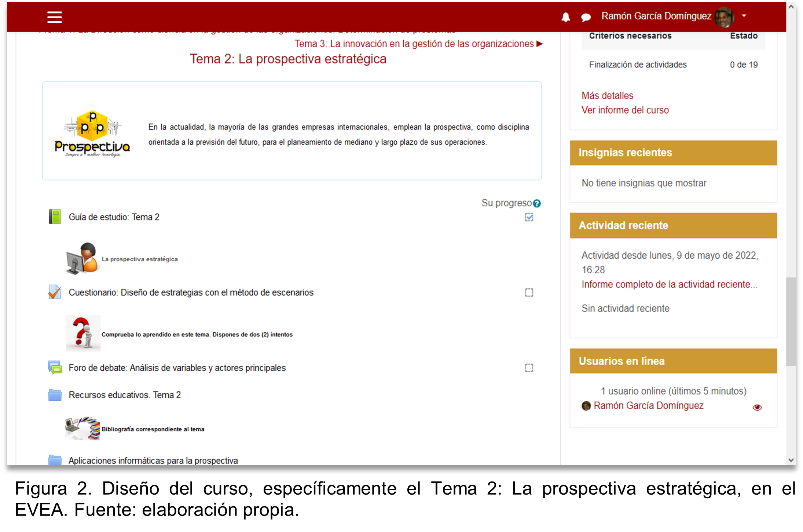This screenshot has height=532, width=803.
Task: Toggle completion checkbox for Cuestionario
Action: [x=529, y=292]
